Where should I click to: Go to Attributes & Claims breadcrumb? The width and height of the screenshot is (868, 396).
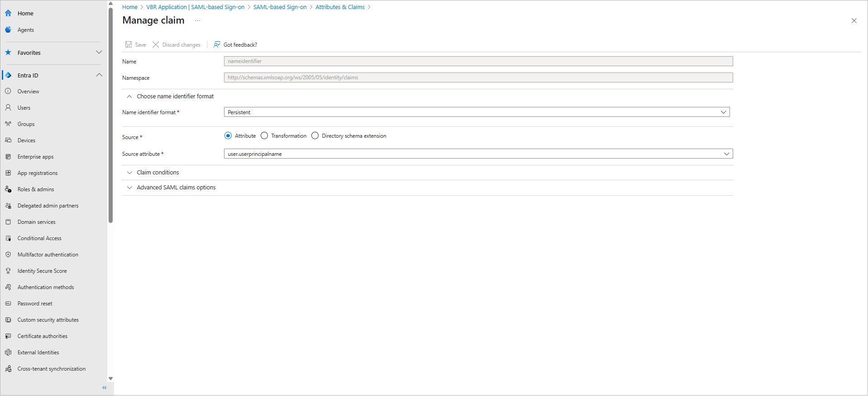pyautogui.click(x=340, y=7)
